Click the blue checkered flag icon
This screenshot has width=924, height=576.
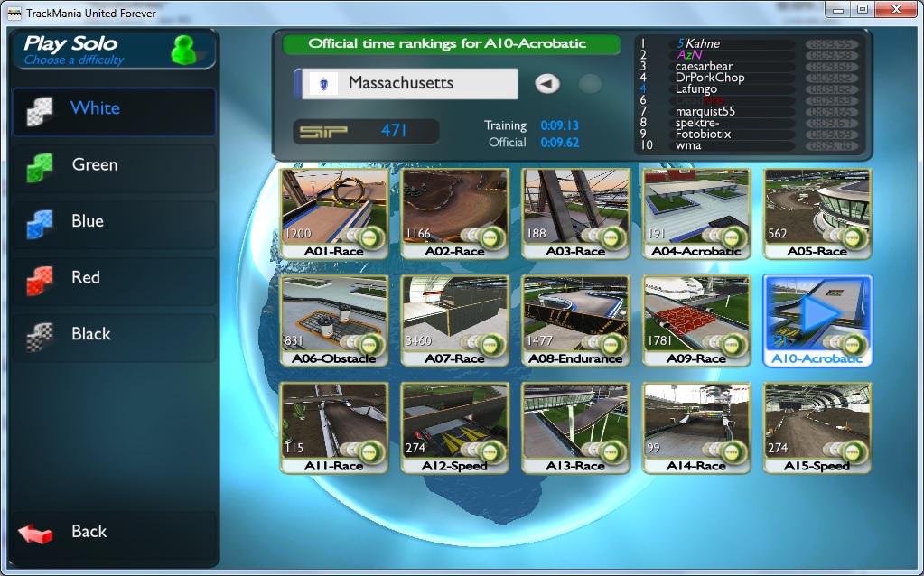(39, 223)
